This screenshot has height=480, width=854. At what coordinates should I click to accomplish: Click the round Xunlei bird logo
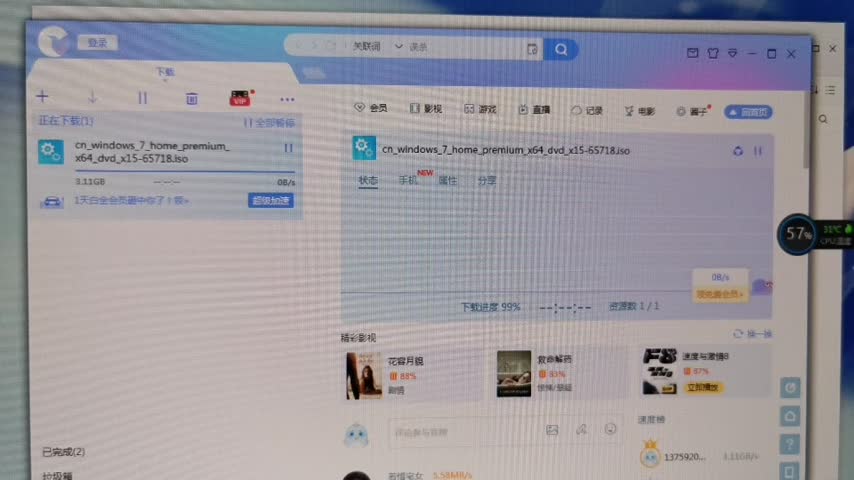[x=53, y=40]
